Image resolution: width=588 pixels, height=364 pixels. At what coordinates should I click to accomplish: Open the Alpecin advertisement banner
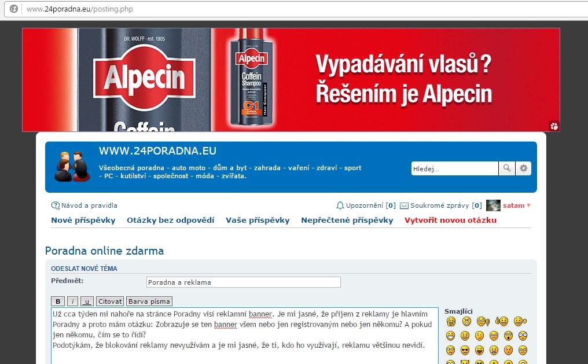(291, 80)
